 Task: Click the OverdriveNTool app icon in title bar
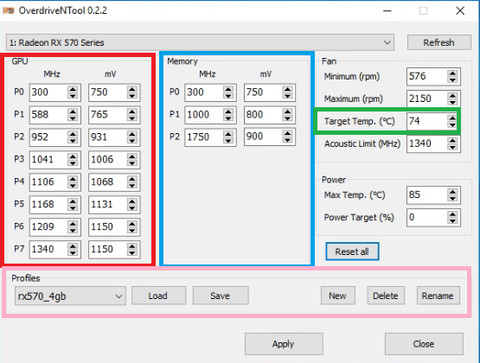pos(9,11)
